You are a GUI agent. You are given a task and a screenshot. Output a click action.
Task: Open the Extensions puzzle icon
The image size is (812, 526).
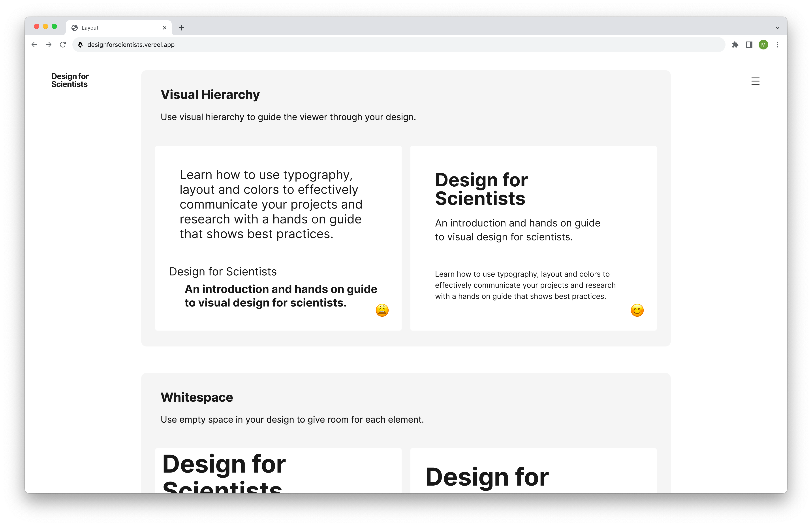[735, 45]
